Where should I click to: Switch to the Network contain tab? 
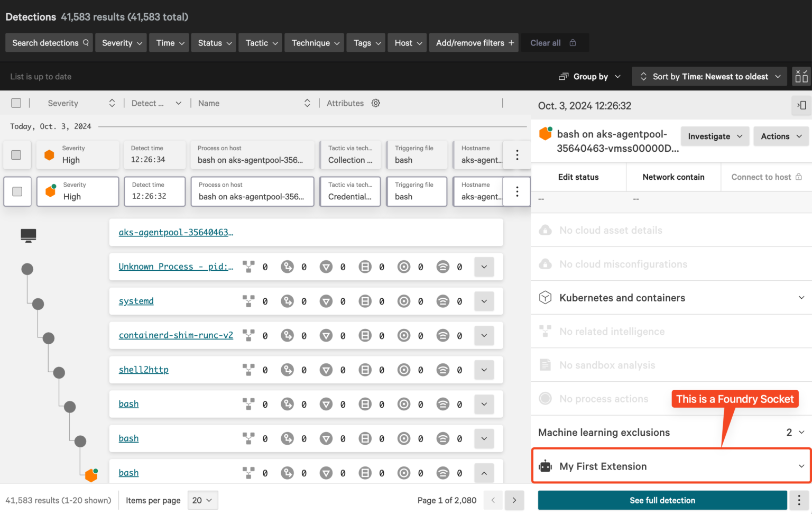(673, 177)
